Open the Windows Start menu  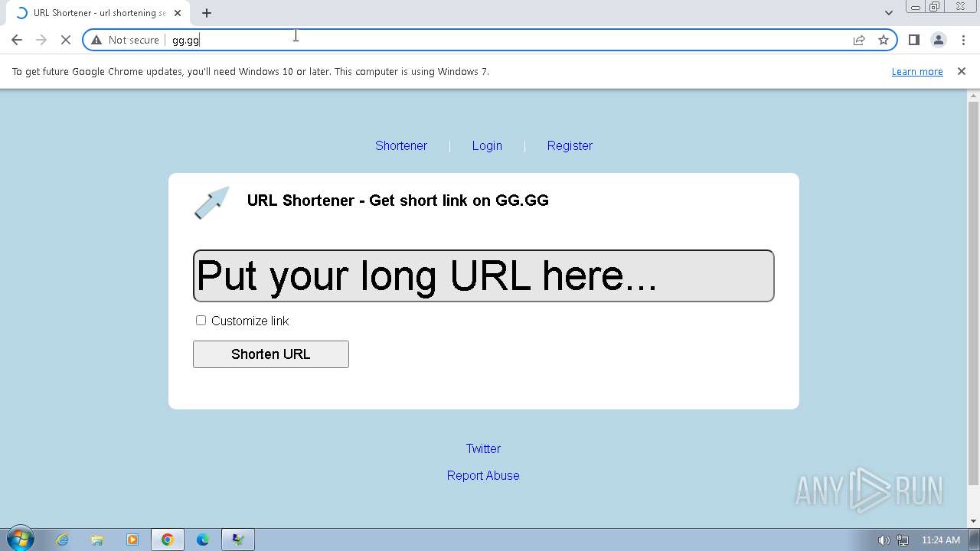click(x=21, y=540)
